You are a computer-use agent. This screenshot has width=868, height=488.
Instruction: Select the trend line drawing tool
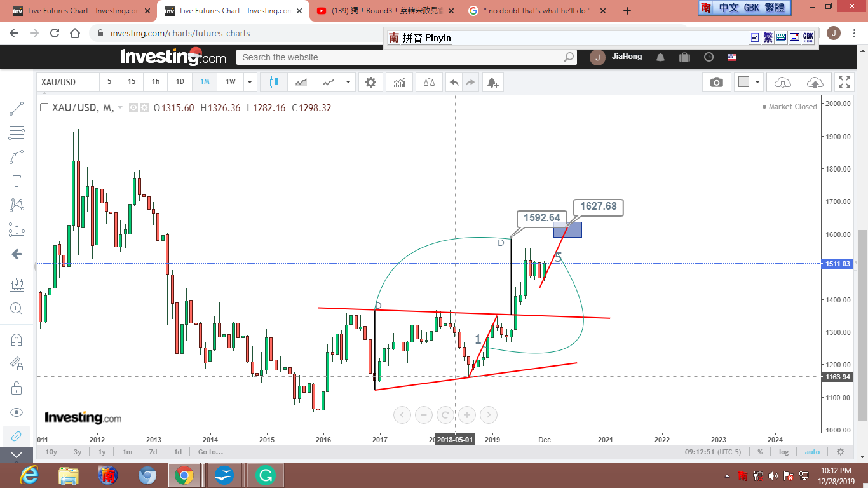[17, 109]
